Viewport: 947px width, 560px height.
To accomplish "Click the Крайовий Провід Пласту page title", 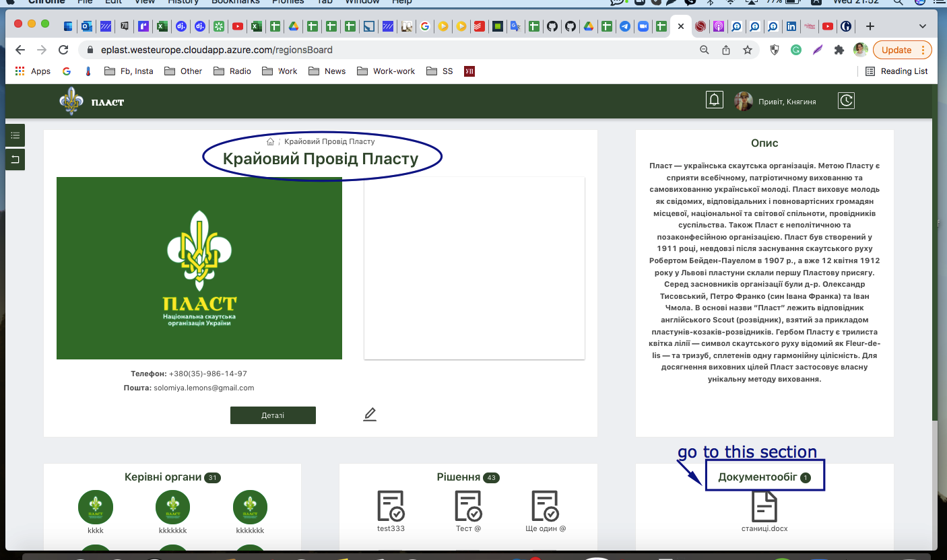I will click(x=321, y=160).
